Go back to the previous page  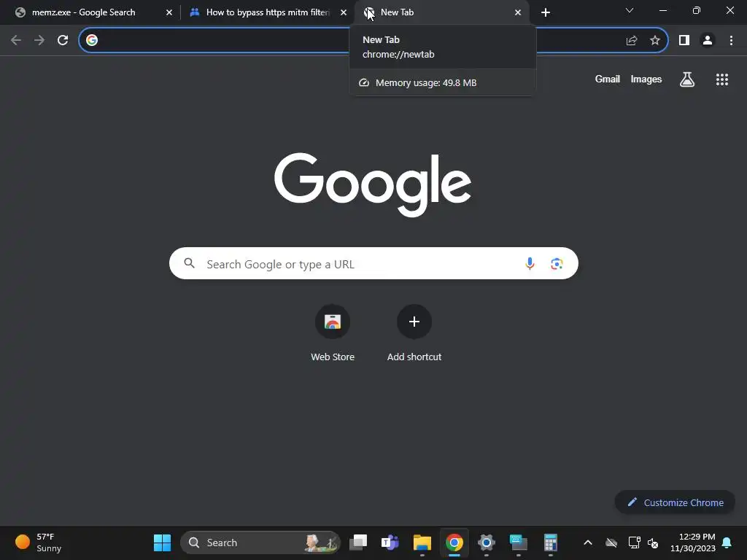click(x=16, y=41)
